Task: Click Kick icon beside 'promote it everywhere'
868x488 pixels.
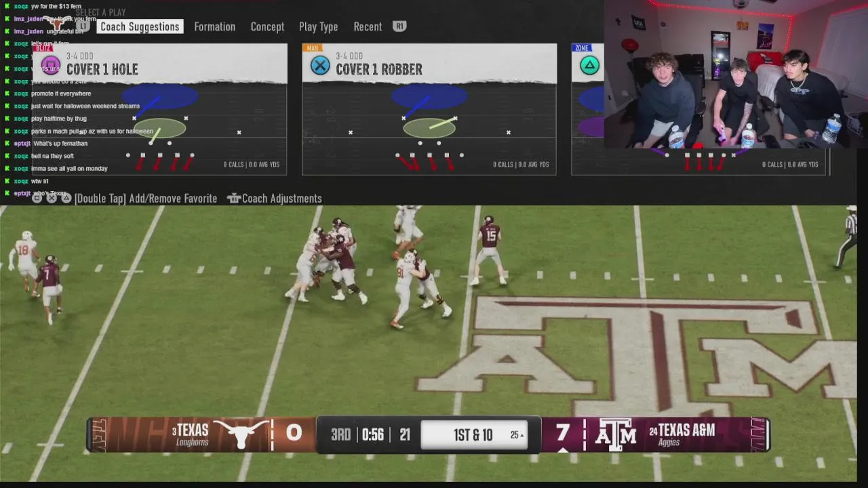Action: point(7,94)
